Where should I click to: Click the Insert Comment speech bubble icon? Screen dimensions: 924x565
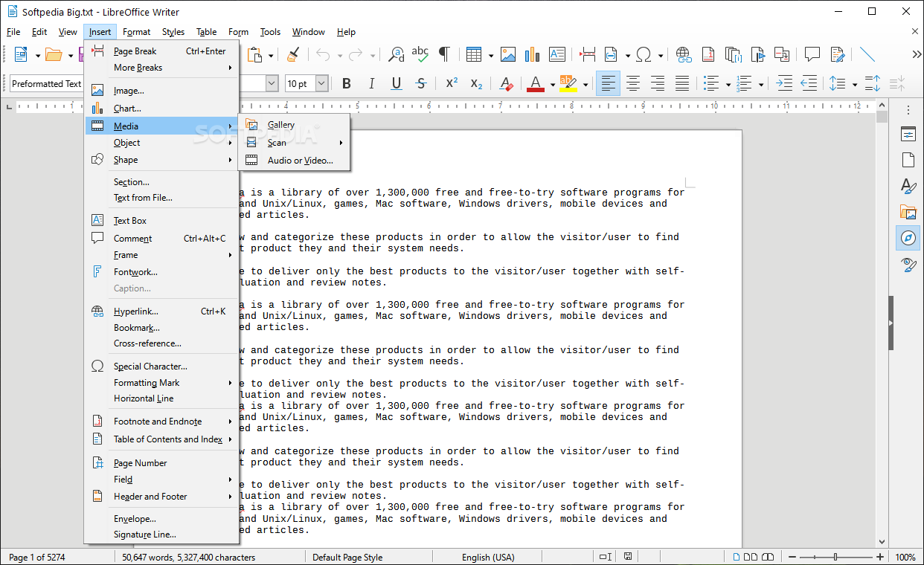coord(812,54)
